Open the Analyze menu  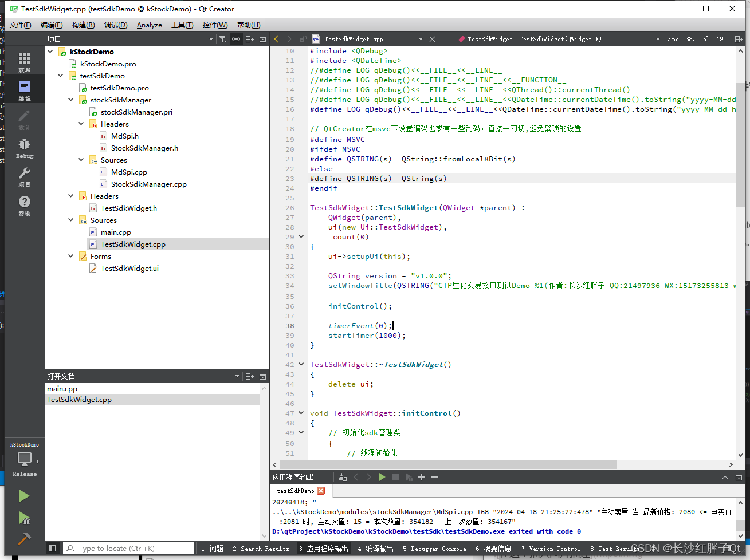pos(149,25)
